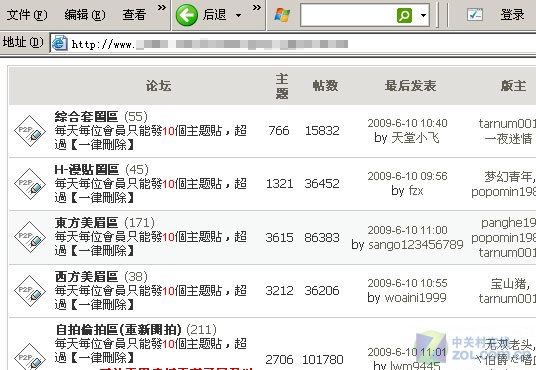
Task: Click the topic count 1321
Action: click(279, 184)
